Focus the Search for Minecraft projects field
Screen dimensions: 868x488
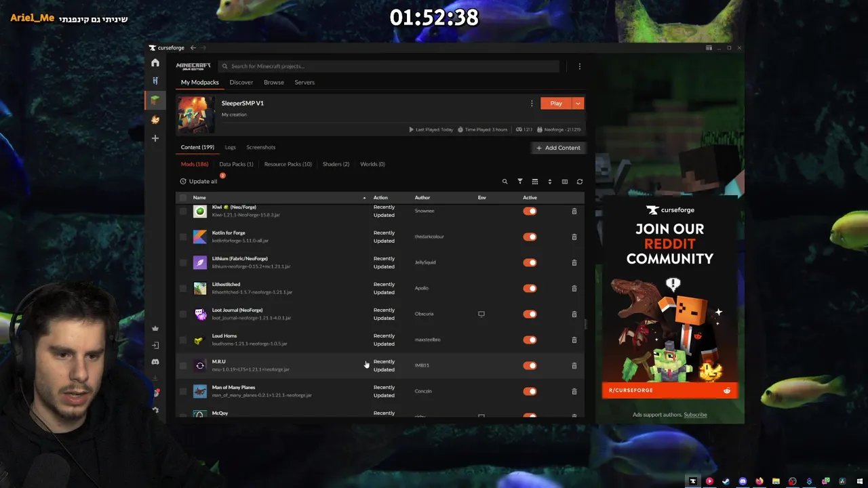[389, 66]
